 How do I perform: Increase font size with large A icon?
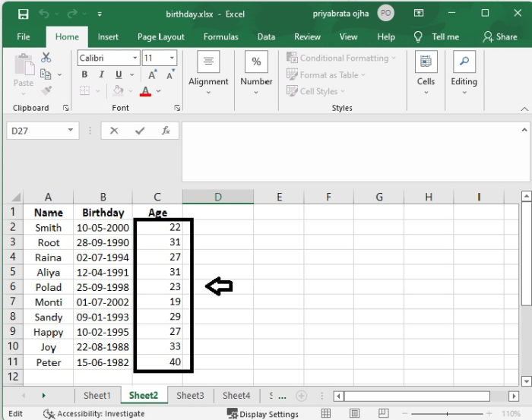pos(152,74)
